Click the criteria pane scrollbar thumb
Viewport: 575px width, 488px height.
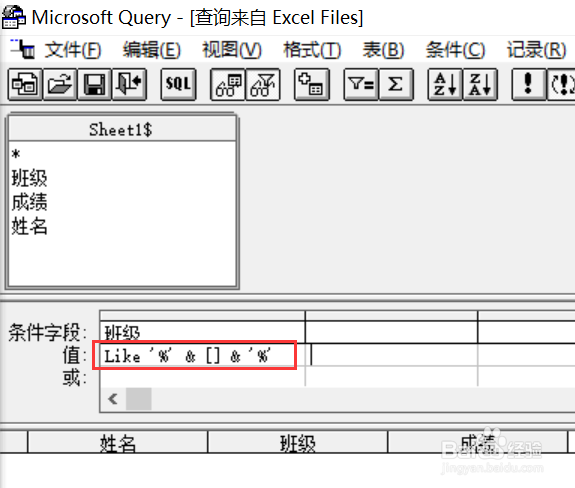click(x=139, y=399)
